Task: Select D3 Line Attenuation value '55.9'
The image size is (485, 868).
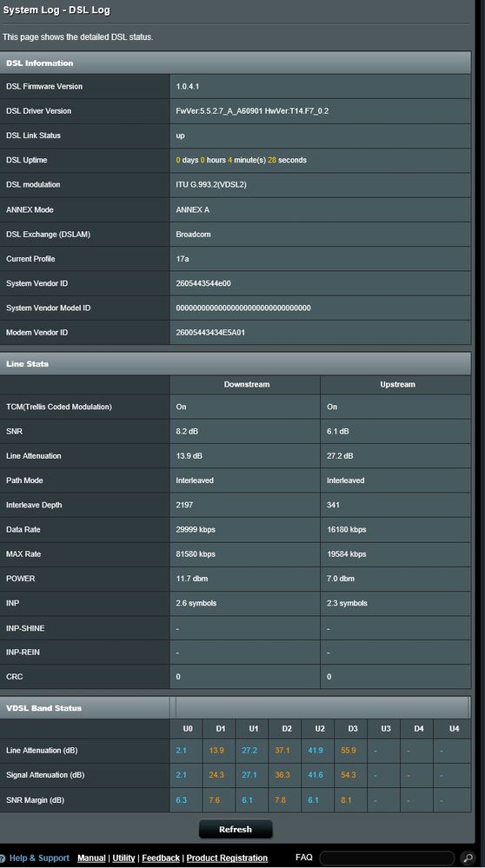Action: [349, 751]
